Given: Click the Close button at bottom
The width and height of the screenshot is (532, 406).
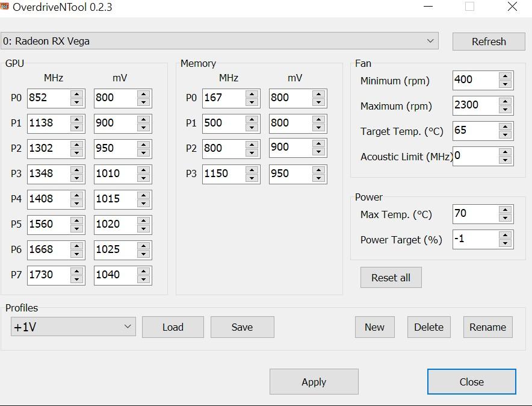Looking at the screenshot, I should pos(472,381).
